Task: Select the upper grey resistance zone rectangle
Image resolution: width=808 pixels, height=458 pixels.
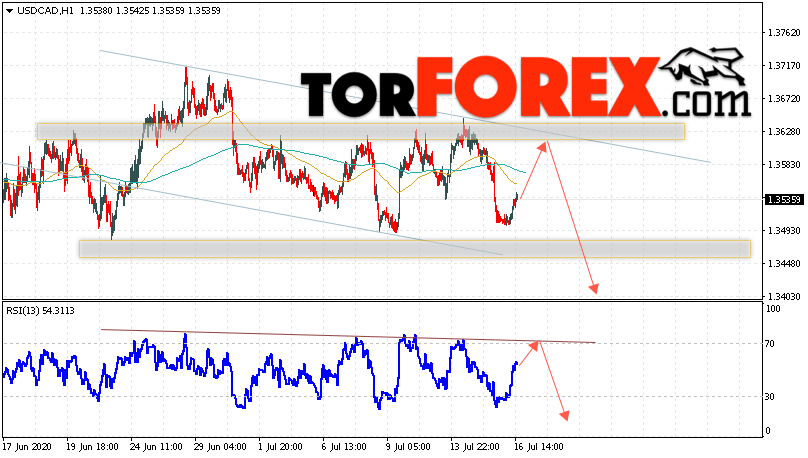Action: (x=361, y=131)
